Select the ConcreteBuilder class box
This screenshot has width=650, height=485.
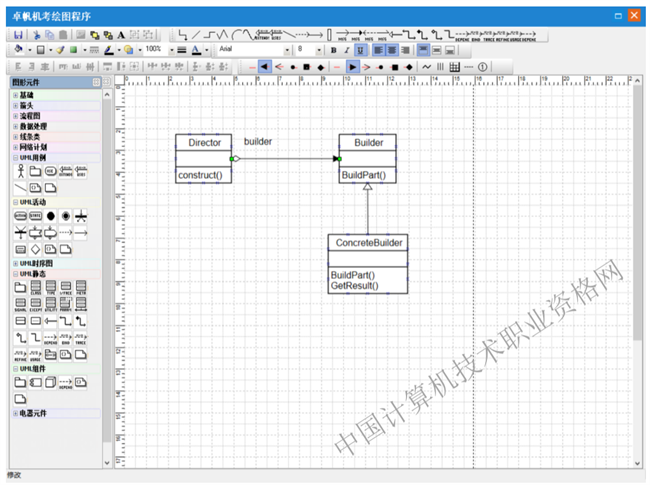369,262
